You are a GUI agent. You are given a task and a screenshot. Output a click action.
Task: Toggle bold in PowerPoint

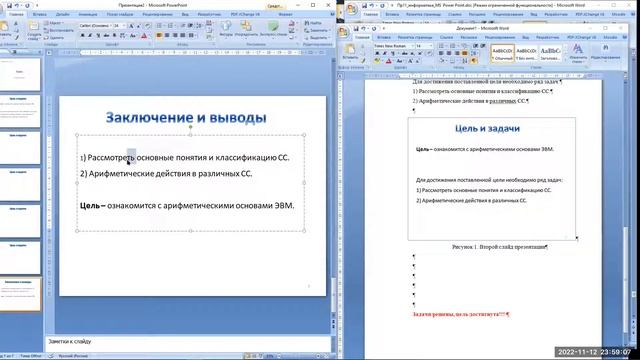pyautogui.click(x=82, y=36)
